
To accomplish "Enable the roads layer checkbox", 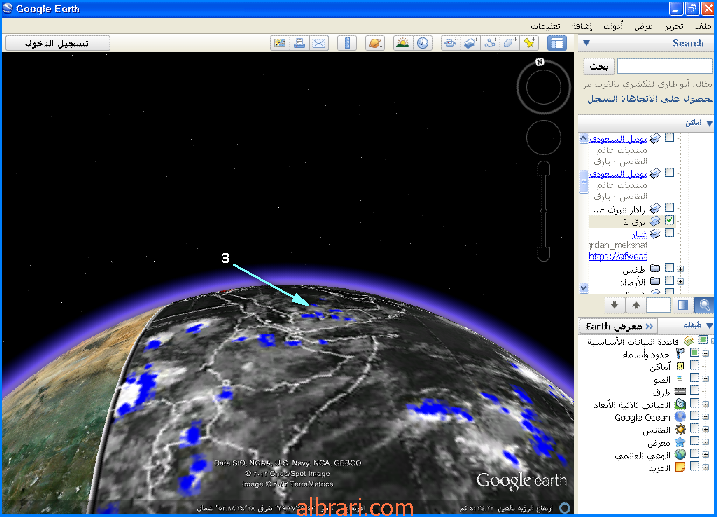I will pyautogui.click(x=695, y=391).
